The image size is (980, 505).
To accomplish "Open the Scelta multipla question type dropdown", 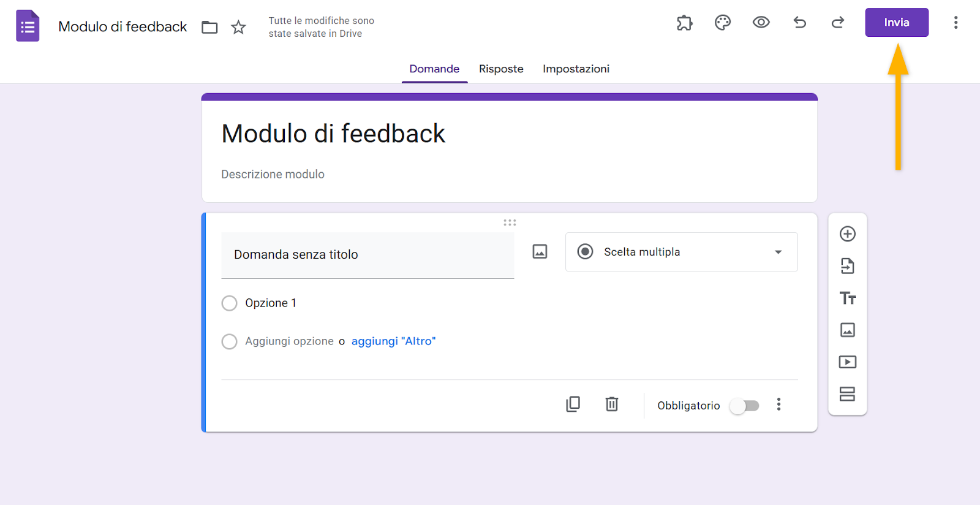I will [x=681, y=252].
